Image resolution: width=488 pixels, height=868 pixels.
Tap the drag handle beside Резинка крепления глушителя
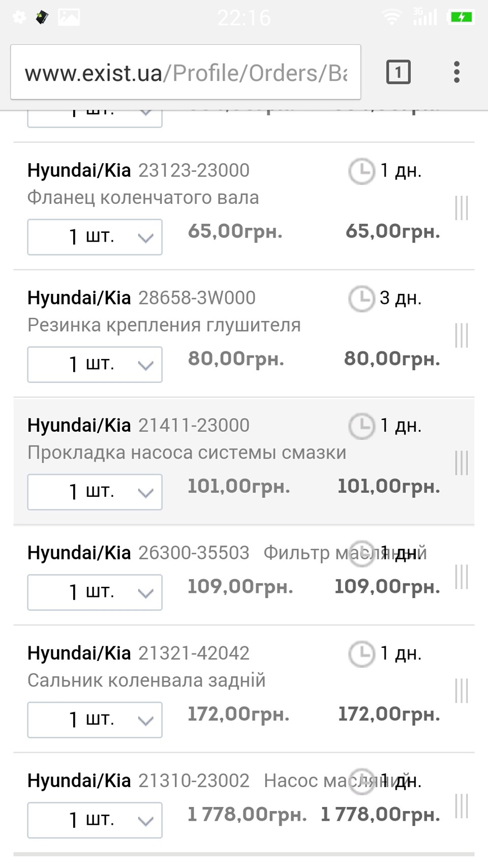[461, 336]
